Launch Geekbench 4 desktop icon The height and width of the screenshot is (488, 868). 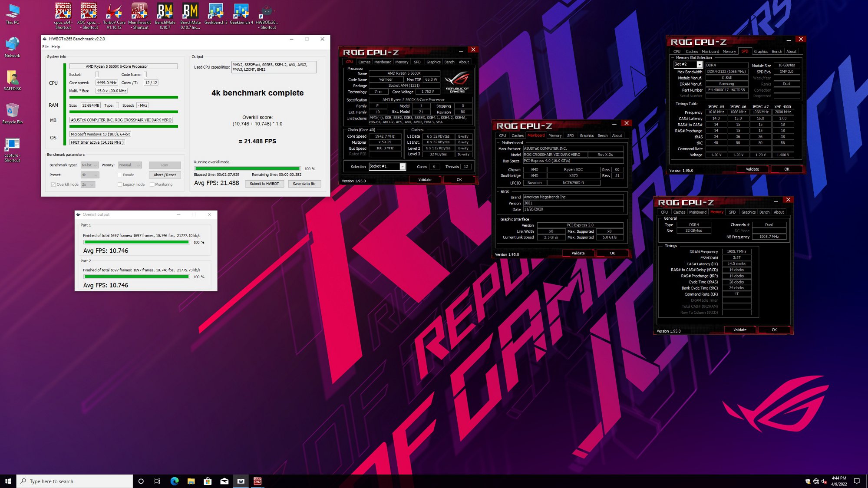241,14
